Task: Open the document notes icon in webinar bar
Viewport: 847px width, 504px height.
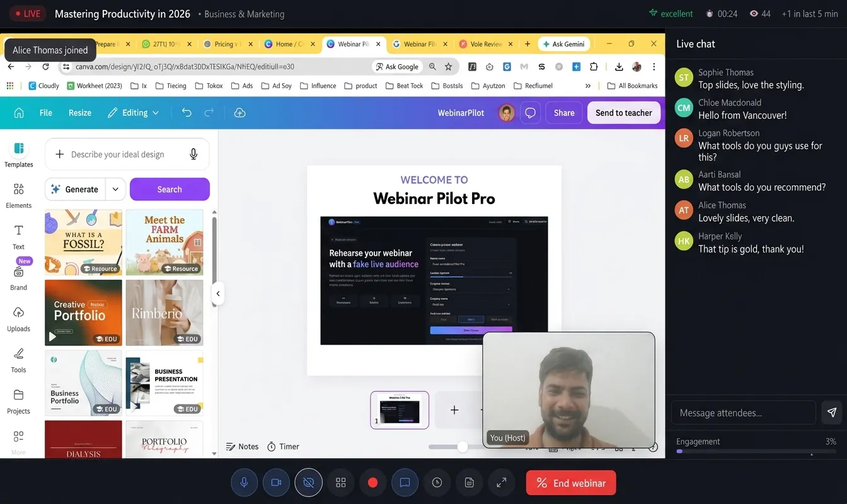Action: pyautogui.click(x=470, y=483)
